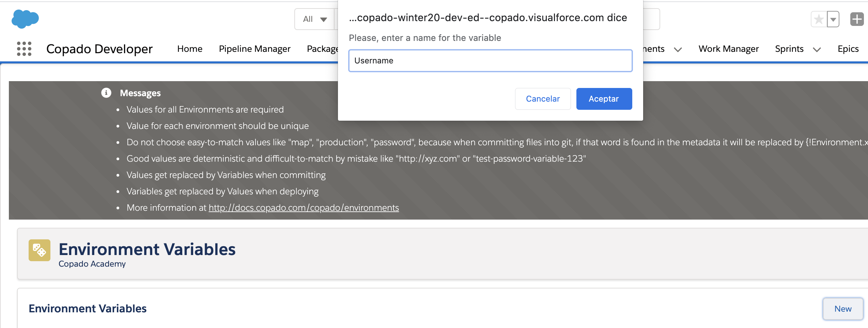Open the App Launcher grid icon
868x328 pixels.
coord(24,49)
